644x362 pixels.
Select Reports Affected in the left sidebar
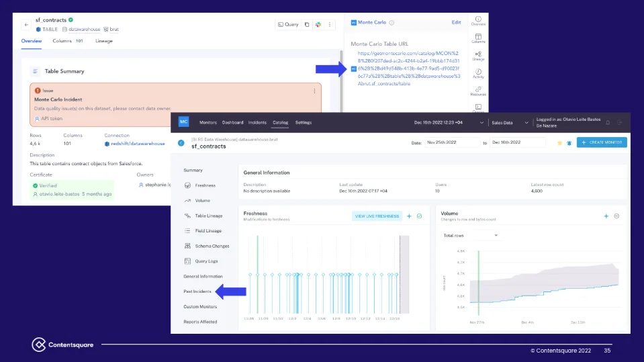pos(200,322)
